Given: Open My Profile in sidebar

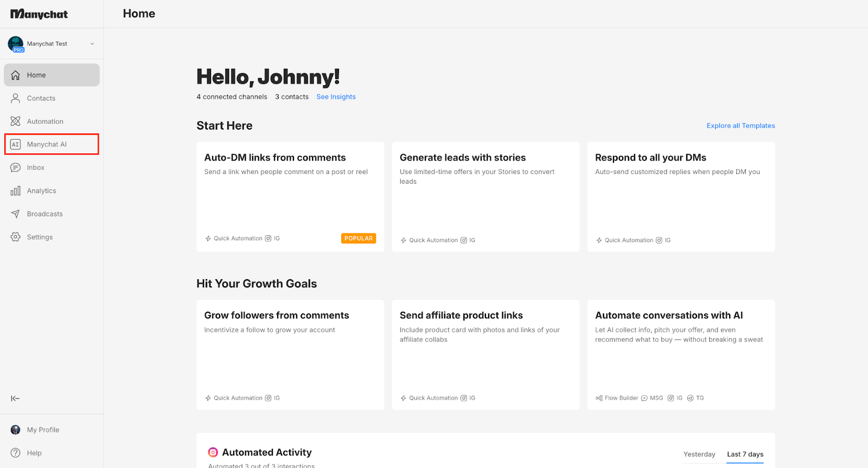Looking at the screenshot, I should click(43, 430).
